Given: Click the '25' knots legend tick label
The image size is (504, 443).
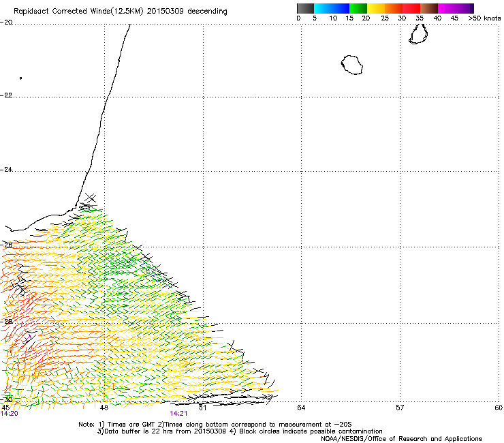Looking at the screenshot, I should point(385,18).
